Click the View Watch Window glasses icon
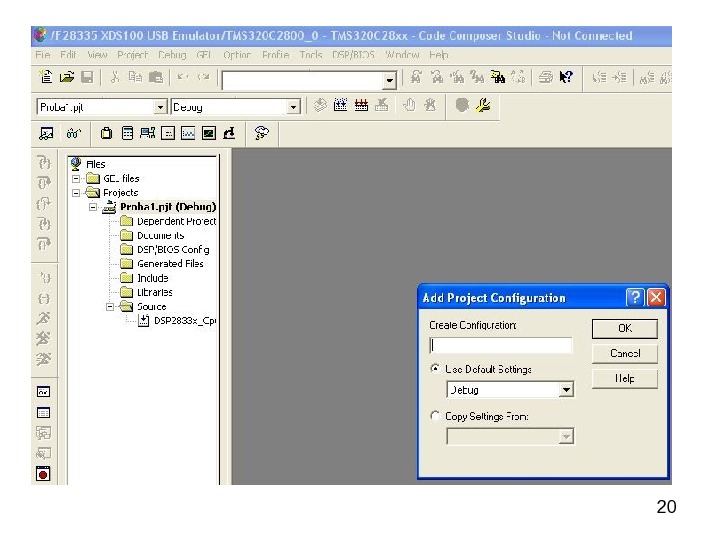 coord(73,134)
